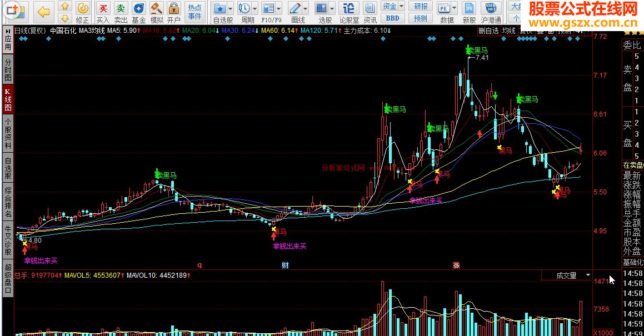Click the yellow back arrow icon
The width and height of the screenshot is (644, 336).
[43, 12]
